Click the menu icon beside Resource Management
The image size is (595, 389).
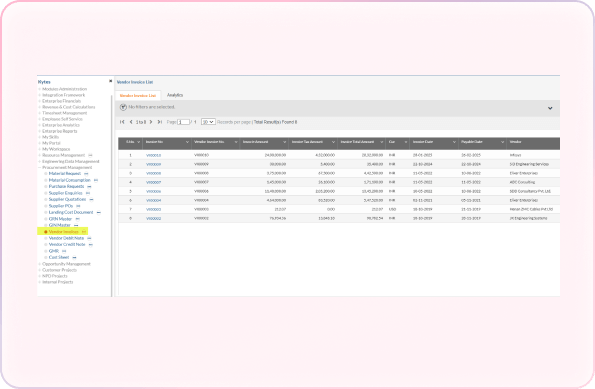[90, 155]
